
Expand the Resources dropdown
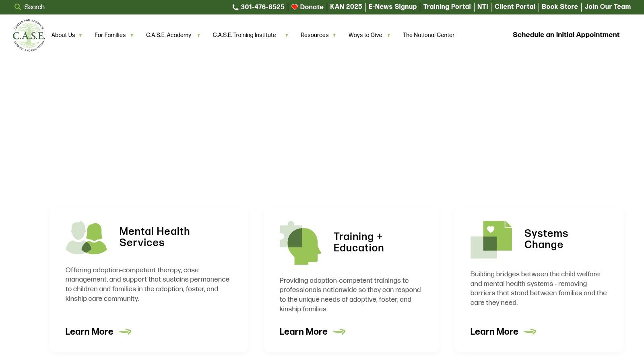pos(314,35)
